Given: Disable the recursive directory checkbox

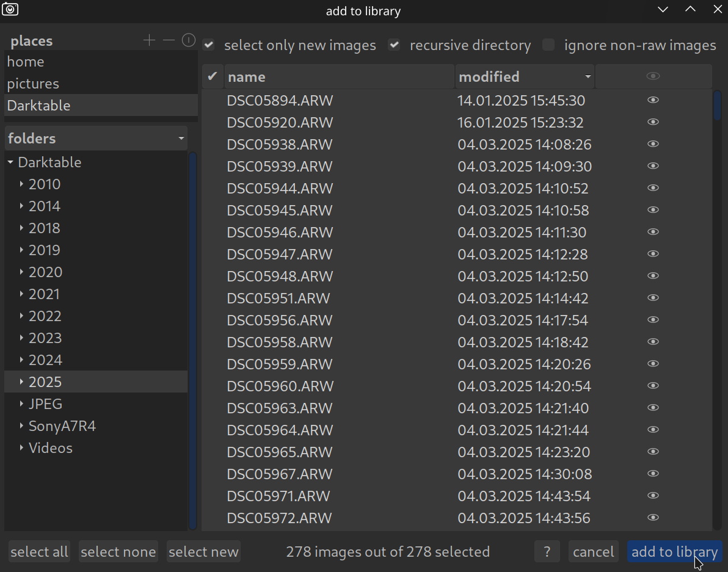Looking at the screenshot, I should coord(395,45).
